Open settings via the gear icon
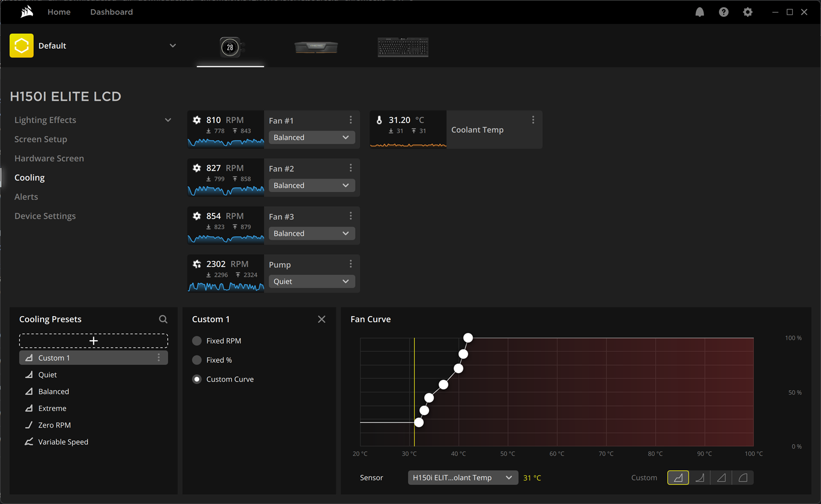The width and height of the screenshot is (821, 504). (748, 12)
